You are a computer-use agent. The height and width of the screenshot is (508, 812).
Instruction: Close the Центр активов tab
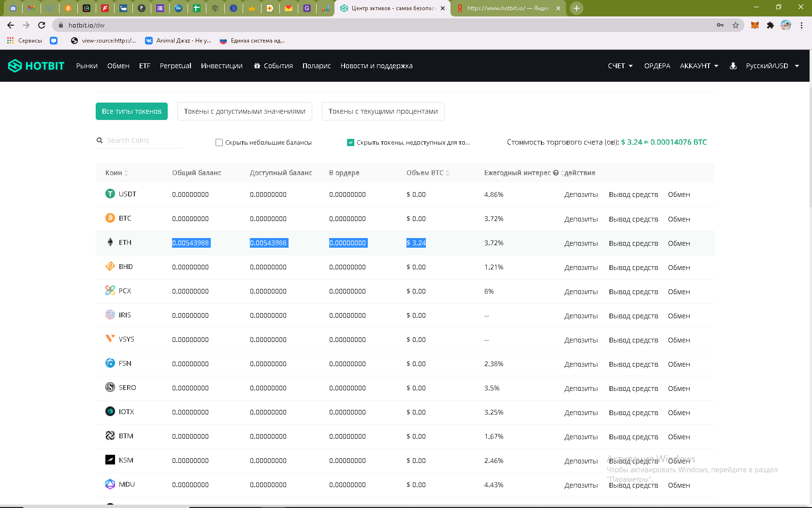443,8
